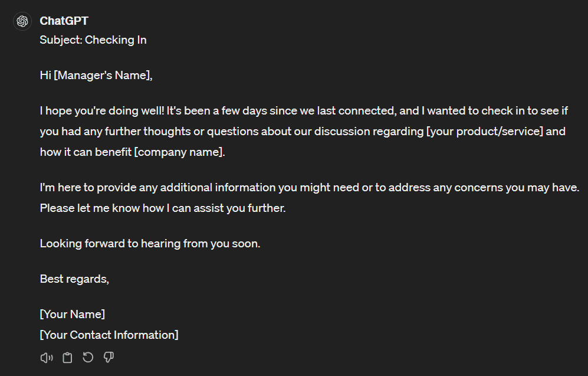Screen dimensions: 588x376
Task: Click the 'I hope you're doing well!' sentence
Action: point(102,111)
